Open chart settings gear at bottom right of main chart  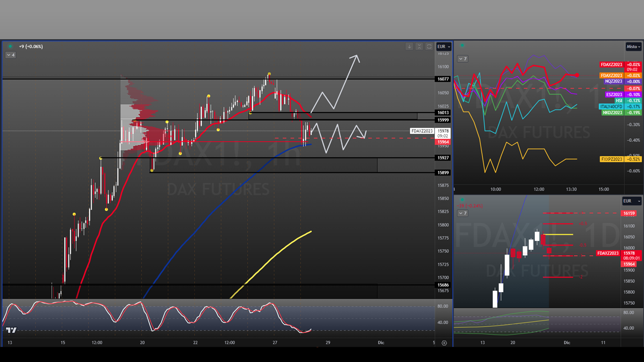(444, 343)
